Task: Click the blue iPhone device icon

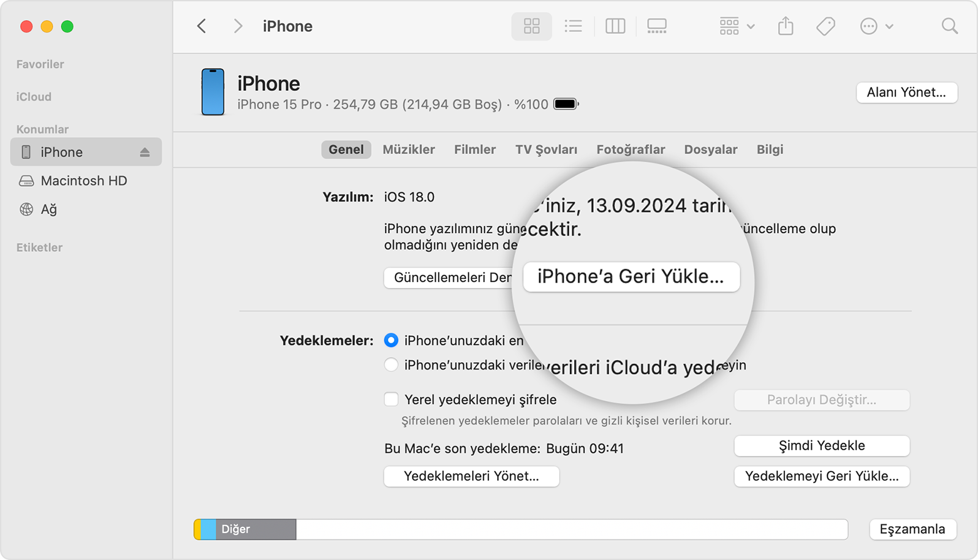Action: tap(213, 92)
